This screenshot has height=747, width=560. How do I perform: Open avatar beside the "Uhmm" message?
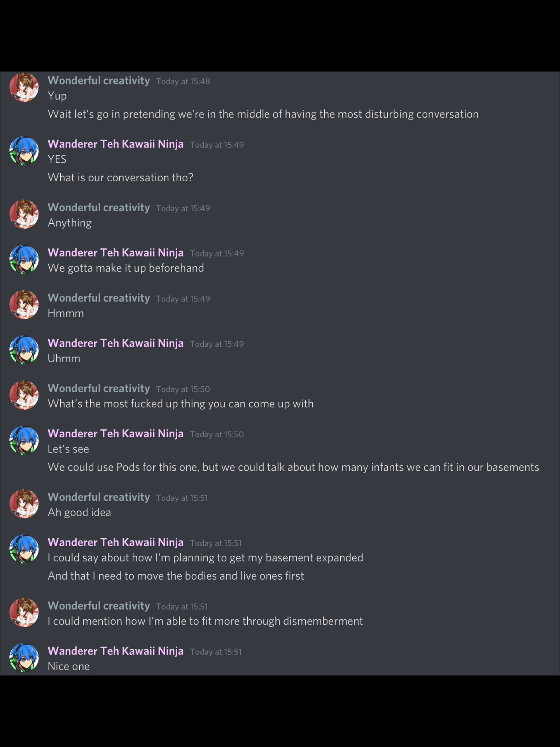click(24, 350)
